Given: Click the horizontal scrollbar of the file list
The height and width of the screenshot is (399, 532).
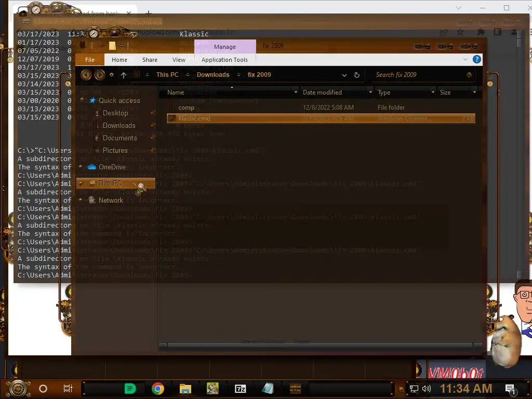Looking at the screenshot, I should [x=320, y=345].
